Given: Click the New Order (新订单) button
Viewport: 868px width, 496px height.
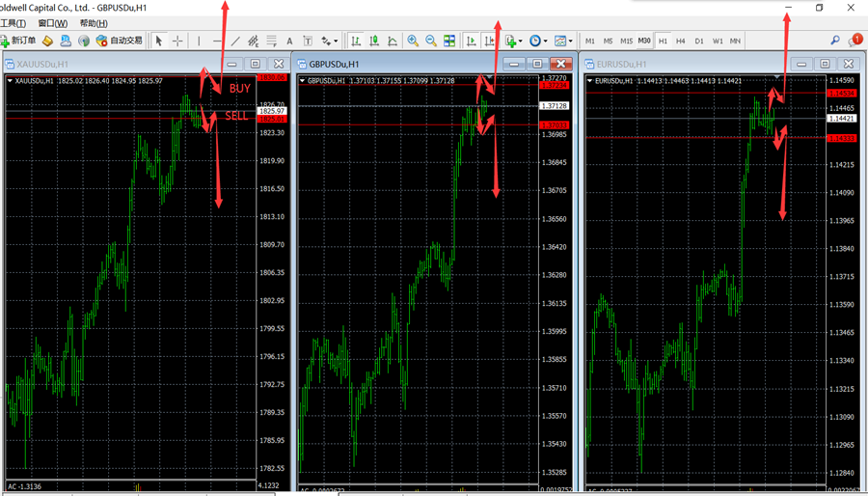Looking at the screenshot, I should tap(19, 41).
